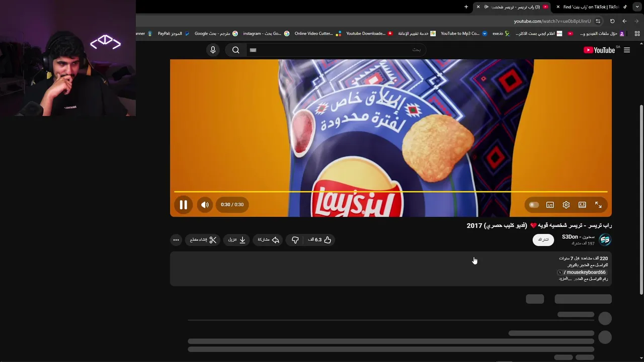Dislike the video with thumbs-down
The width and height of the screenshot is (644, 362).
click(x=295, y=240)
